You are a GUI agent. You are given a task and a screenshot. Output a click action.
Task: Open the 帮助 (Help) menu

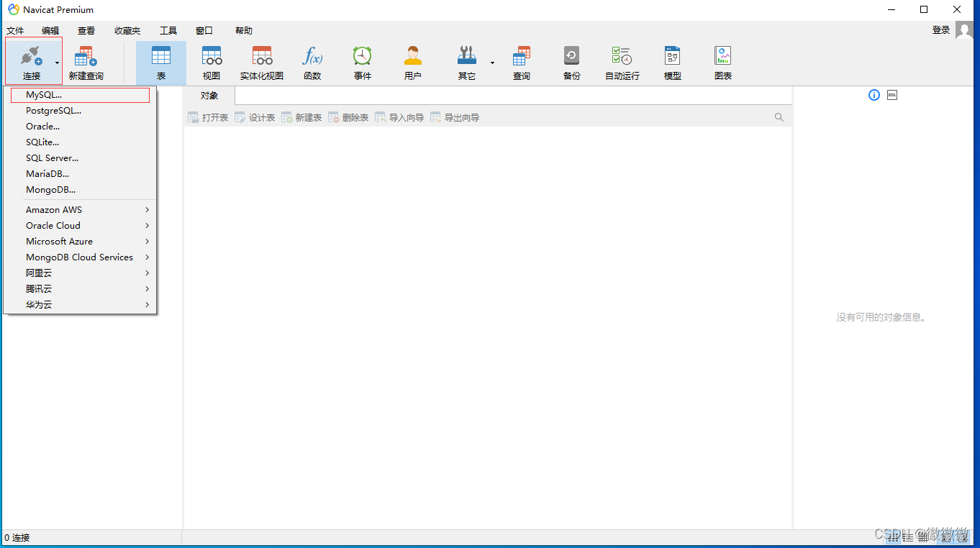coord(244,31)
